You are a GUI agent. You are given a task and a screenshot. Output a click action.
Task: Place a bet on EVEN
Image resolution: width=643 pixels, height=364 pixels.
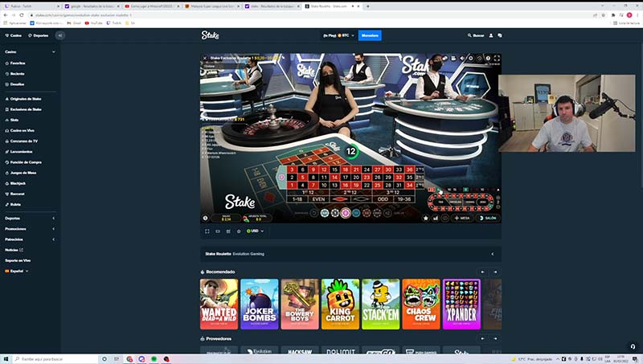coord(319,198)
